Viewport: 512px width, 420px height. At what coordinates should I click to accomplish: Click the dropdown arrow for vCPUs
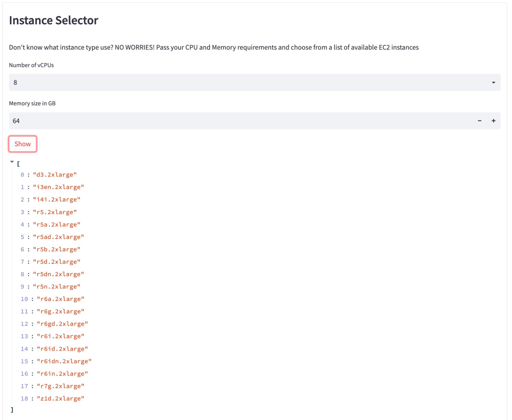pyautogui.click(x=493, y=82)
